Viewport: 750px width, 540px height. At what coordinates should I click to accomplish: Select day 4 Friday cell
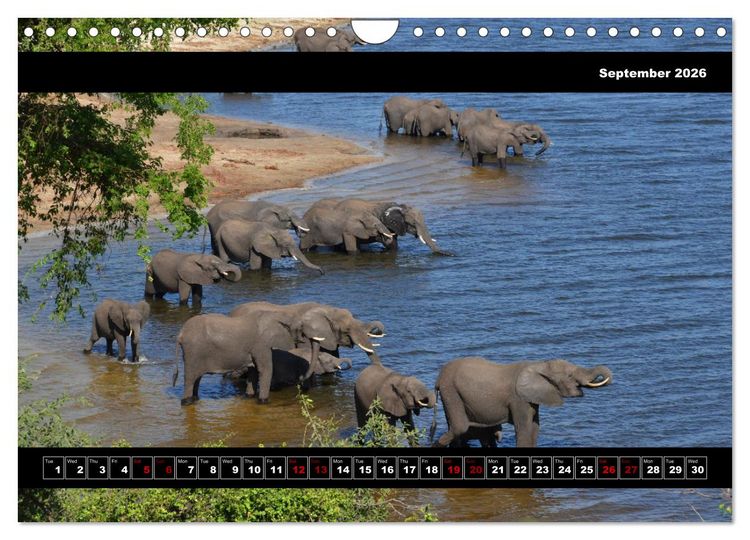click(x=120, y=468)
